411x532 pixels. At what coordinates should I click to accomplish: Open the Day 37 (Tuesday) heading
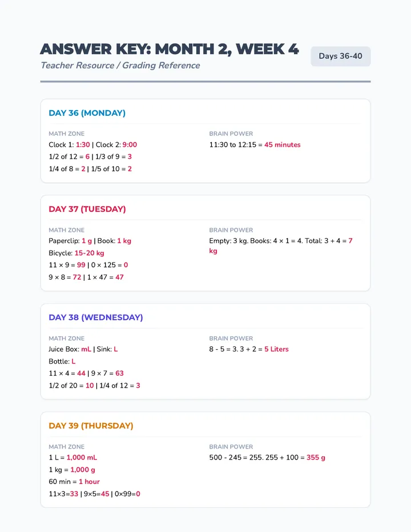(x=87, y=209)
